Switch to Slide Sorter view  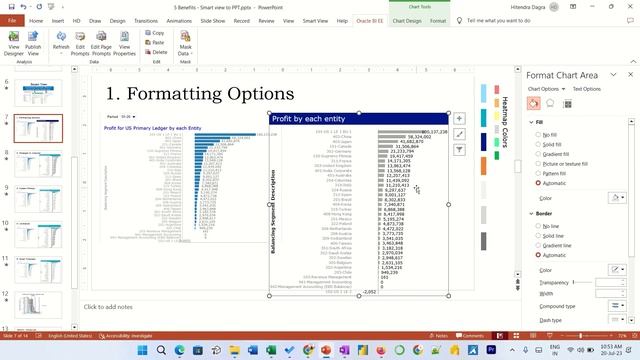pyautogui.click(x=516, y=336)
